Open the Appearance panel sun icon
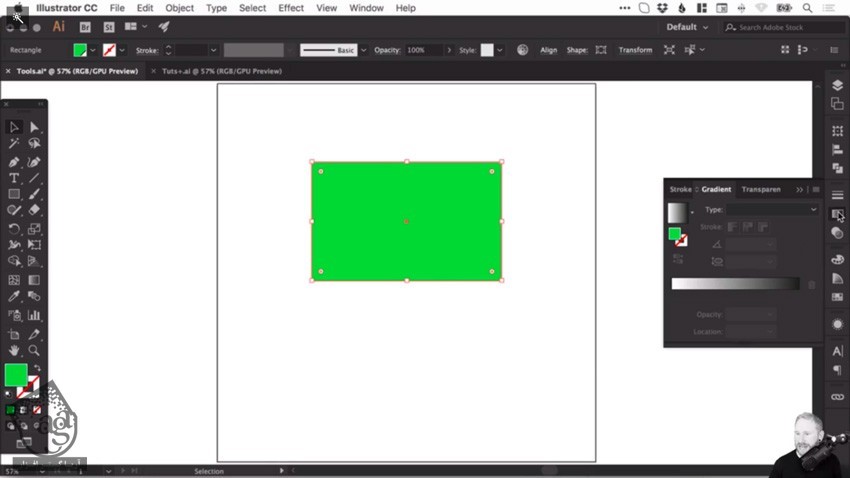The image size is (850, 478). tap(837, 324)
